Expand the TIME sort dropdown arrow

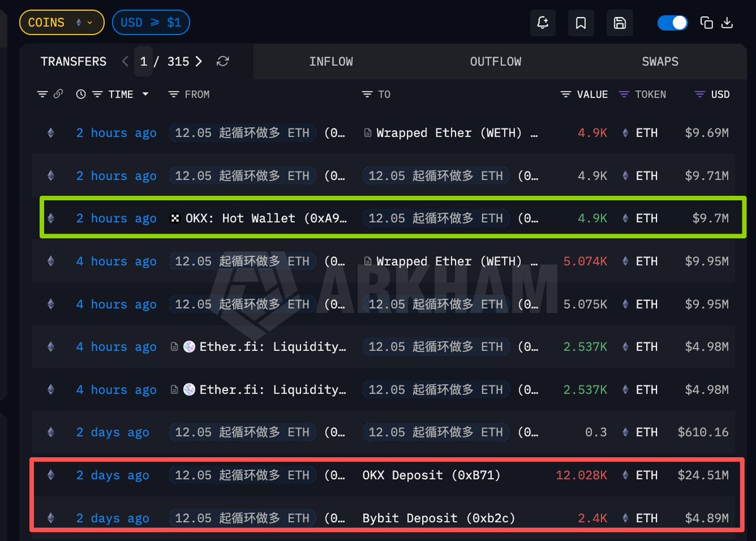pyautogui.click(x=146, y=94)
